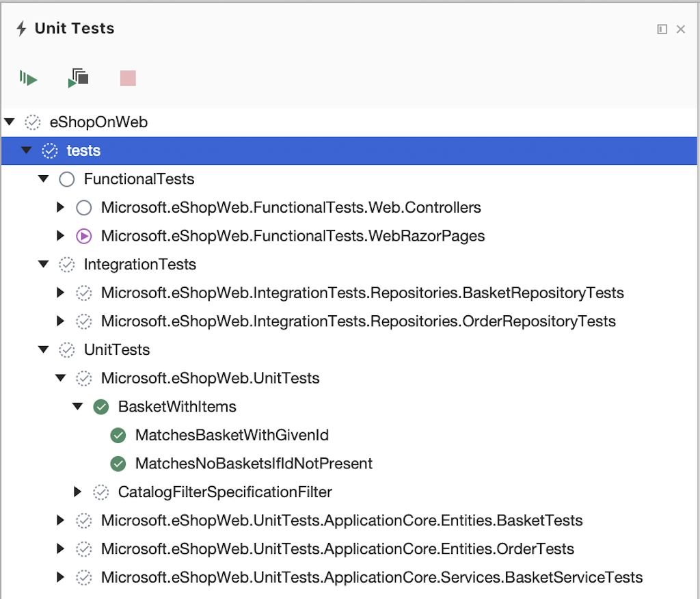Select the ApplicationCore.Entities.OrderTests label
This screenshot has height=599, width=700.
(x=338, y=549)
